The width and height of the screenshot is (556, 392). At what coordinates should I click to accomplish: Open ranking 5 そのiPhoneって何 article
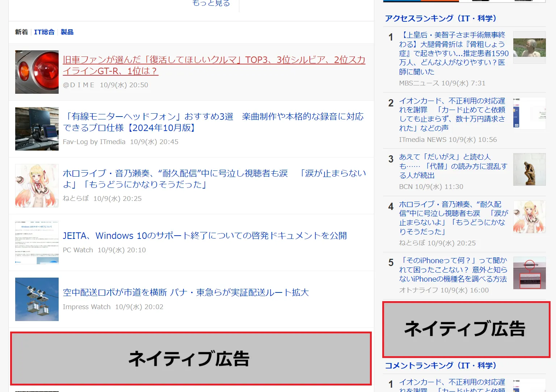click(453, 270)
